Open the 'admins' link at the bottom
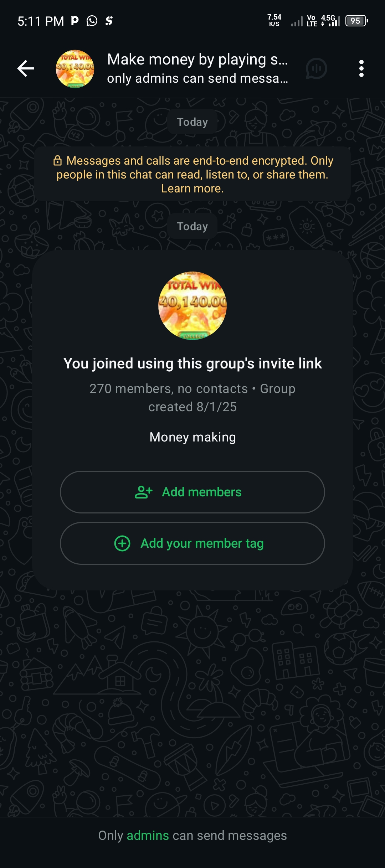 click(x=148, y=836)
